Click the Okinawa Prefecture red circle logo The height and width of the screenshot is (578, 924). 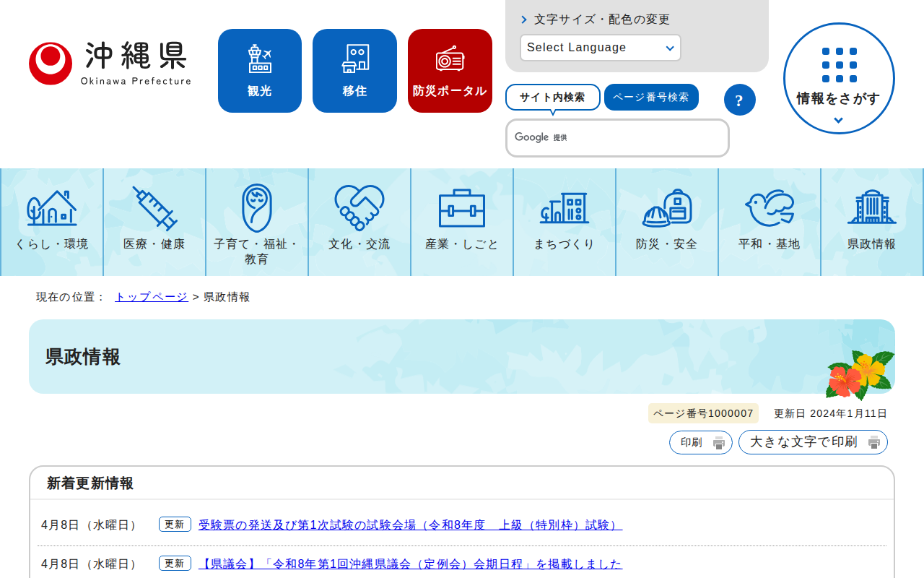coord(51,64)
